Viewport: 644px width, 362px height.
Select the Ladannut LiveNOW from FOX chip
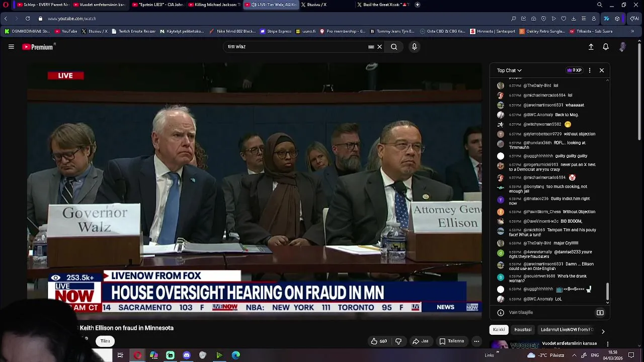(567, 330)
